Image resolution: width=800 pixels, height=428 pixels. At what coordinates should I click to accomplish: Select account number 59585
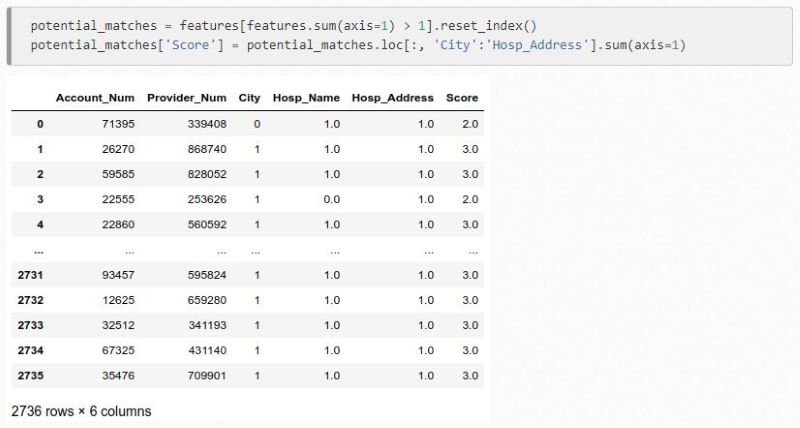pos(118,174)
